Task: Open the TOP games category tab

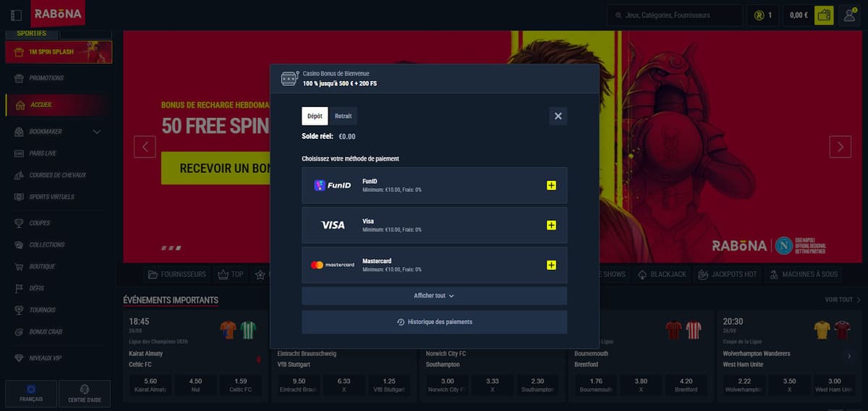Action: 230,274
